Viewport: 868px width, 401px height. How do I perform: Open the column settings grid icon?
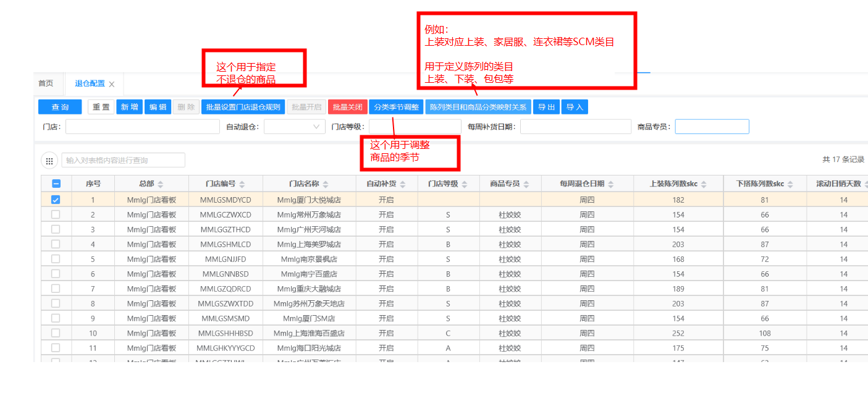(49, 161)
